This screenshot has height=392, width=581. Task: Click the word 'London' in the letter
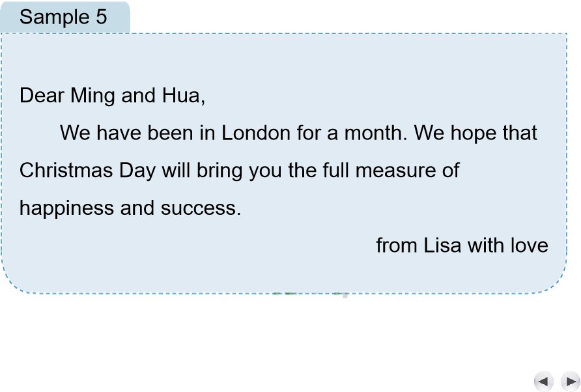tap(255, 133)
